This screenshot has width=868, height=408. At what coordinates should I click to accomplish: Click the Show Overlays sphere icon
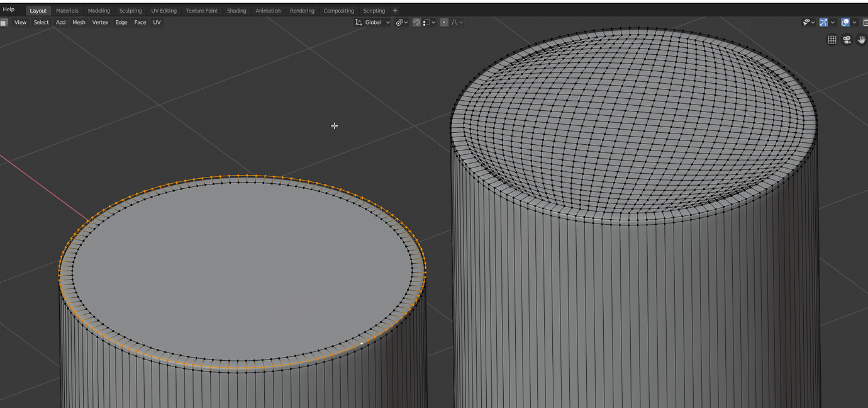(x=845, y=22)
